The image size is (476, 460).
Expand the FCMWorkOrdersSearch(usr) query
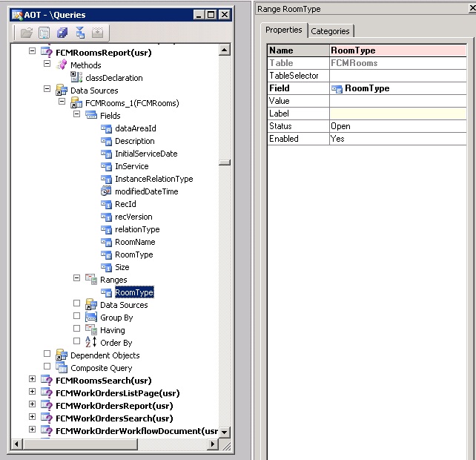click(32, 416)
